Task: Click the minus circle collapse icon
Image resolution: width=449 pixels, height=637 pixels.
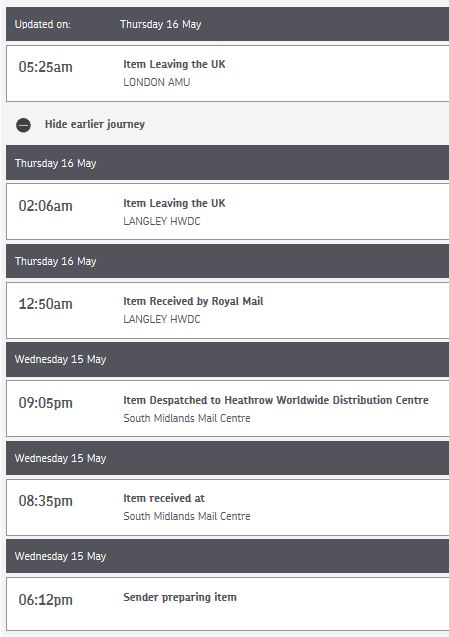Action: click(x=23, y=125)
